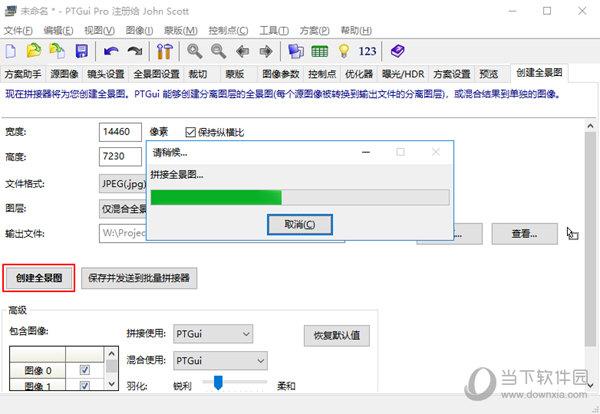The width and height of the screenshot is (600, 414).
Task: Save project with the floppy disk icon
Action: [82, 51]
